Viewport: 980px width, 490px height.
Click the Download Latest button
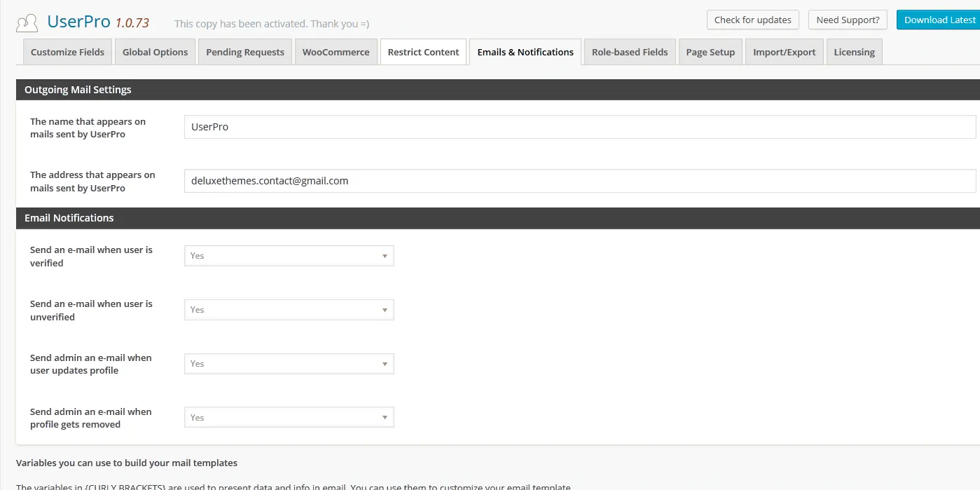coord(939,20)
